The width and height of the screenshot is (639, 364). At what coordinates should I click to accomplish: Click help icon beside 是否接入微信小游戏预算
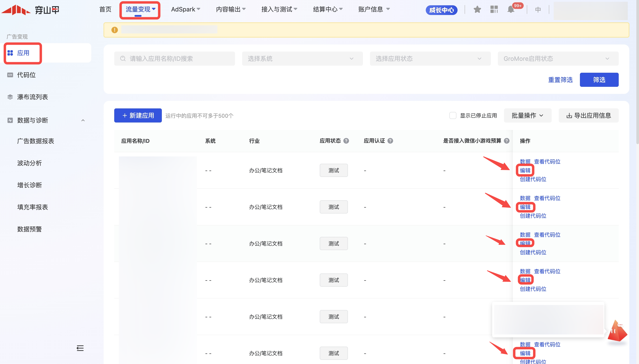[507, 141]
